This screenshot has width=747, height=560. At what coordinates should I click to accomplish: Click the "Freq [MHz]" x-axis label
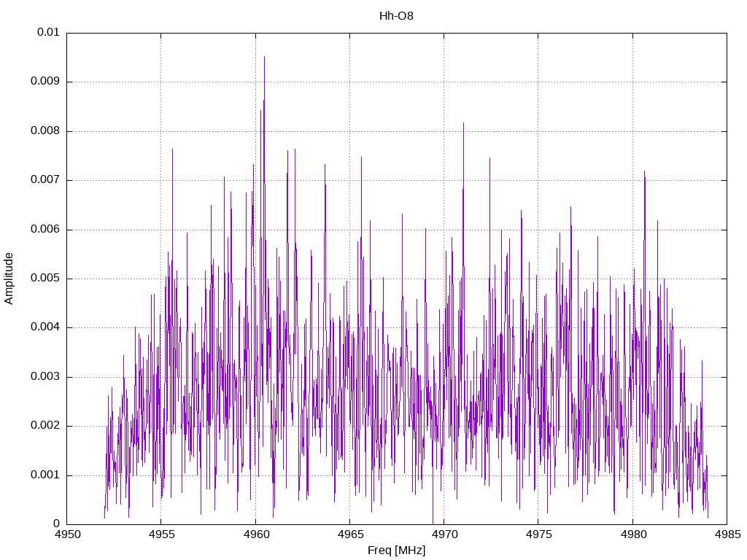coord(396,551)
